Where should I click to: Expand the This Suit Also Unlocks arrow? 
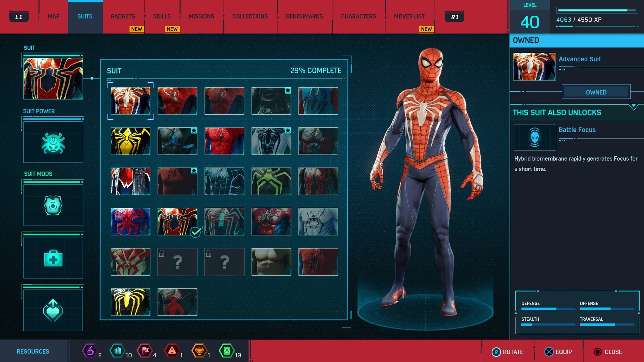click(634, 107)
